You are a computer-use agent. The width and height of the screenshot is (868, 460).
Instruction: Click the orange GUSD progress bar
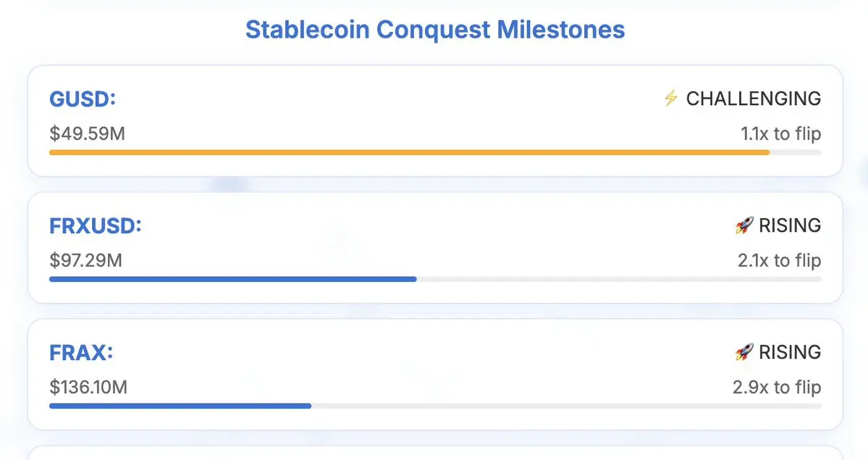coord(409,152)
